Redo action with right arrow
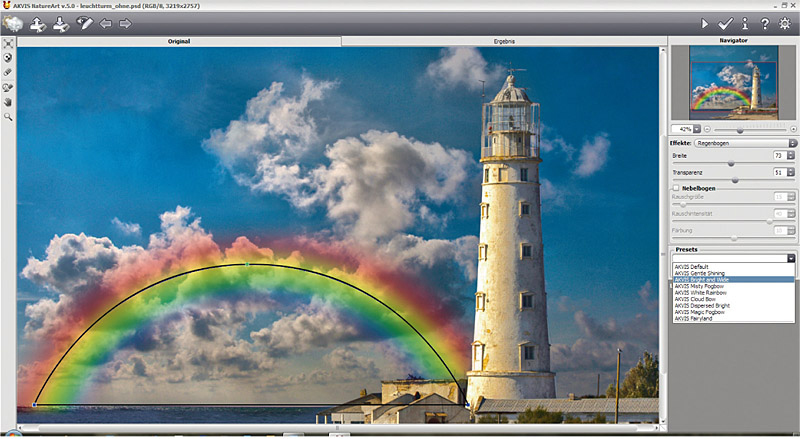Screen dimensions: 800x439 coord(125,23)
